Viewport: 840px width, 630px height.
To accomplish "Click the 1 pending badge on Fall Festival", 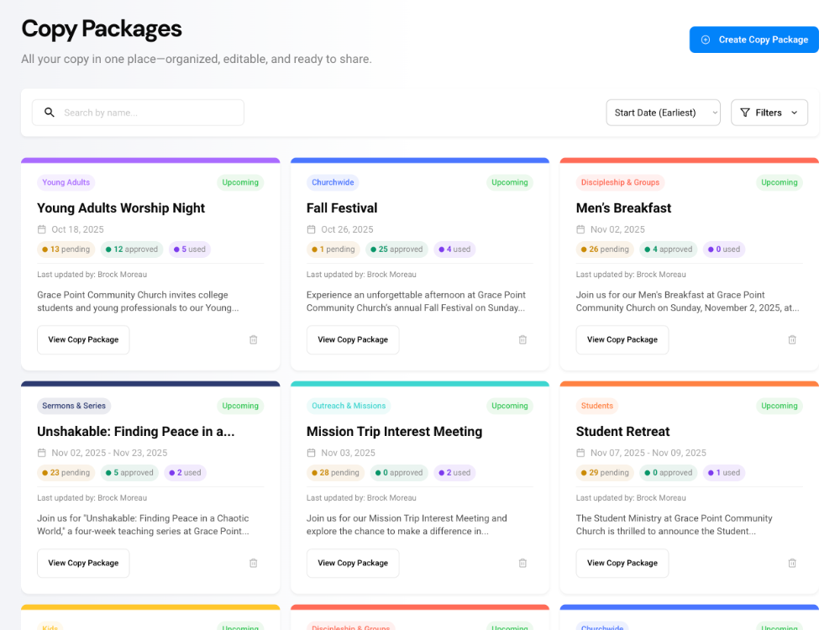I will [333, 249].
